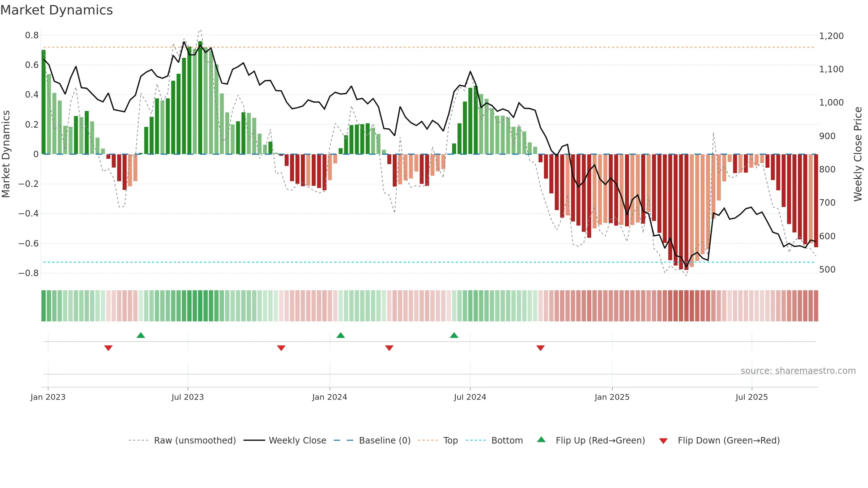Click the green triangle icon in the legend
This screenshot has height=488, width=868.
[x=541, y=440]
